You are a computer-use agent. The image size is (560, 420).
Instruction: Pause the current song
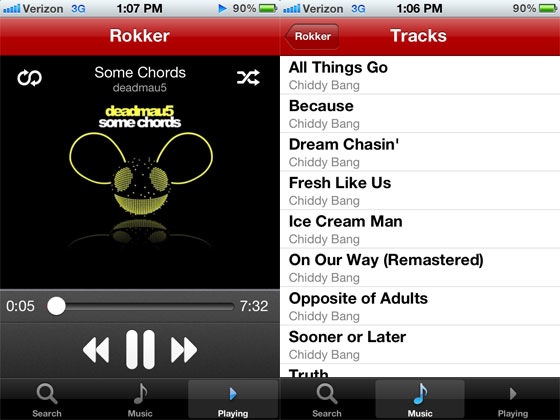[140, 349]
